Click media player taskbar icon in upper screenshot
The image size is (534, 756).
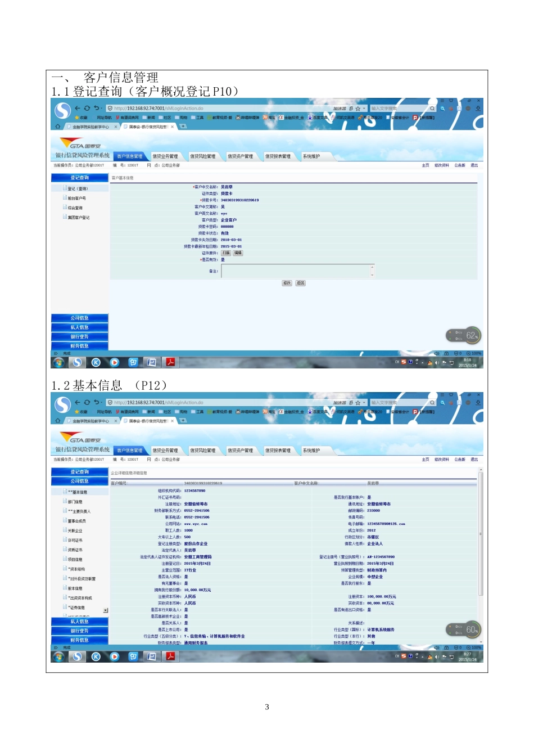(x=115, y=362)
